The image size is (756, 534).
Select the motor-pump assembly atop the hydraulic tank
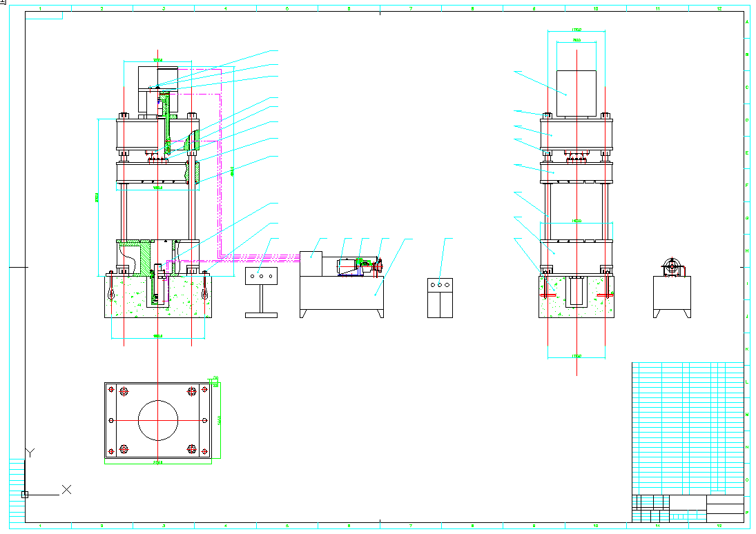(x=360, y=266)
